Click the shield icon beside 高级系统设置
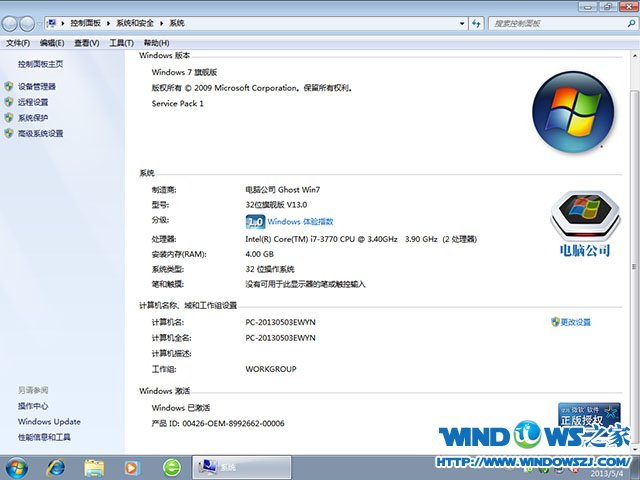The width and height of the screenshot is (640, 480). point(9,133)
